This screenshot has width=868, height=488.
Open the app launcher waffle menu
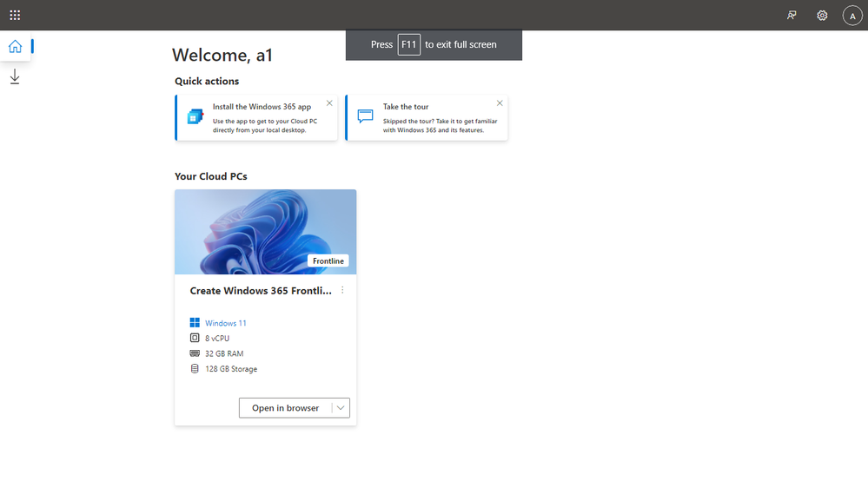click(15, 15)
